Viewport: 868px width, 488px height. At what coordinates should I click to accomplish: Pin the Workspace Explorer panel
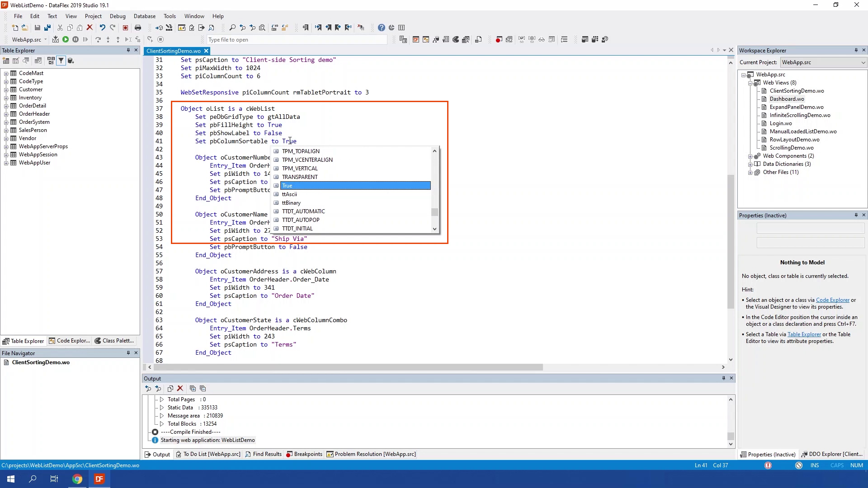pos(856,50)
